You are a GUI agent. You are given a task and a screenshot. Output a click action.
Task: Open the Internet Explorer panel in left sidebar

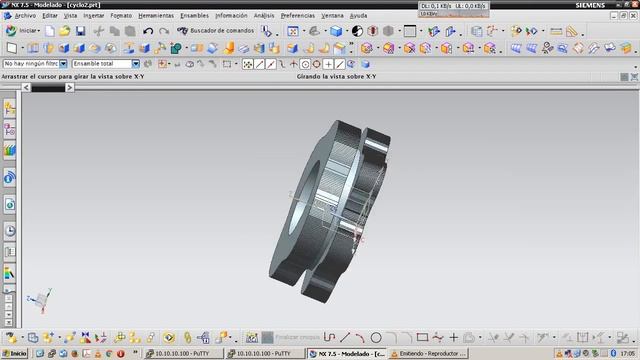pyautogui.click(x=10, y=204)
